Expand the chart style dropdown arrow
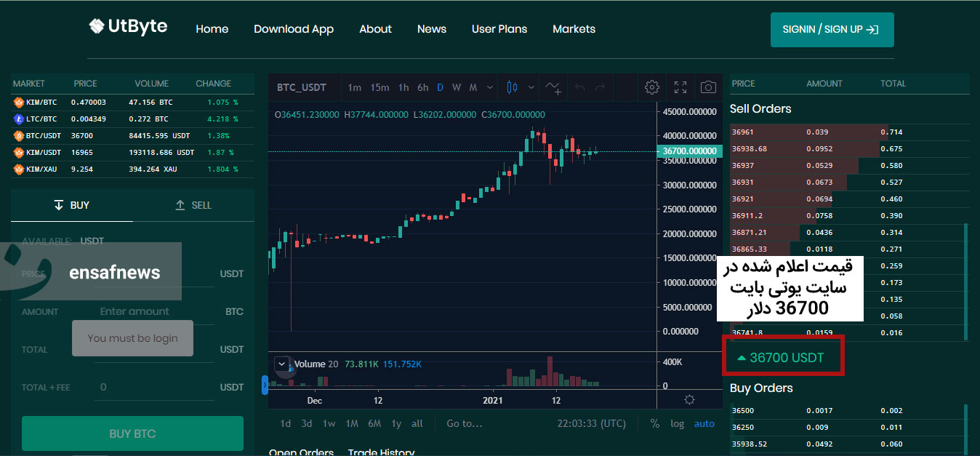Image resolution: width=980 pixels, height=456 pixels. 531,87
